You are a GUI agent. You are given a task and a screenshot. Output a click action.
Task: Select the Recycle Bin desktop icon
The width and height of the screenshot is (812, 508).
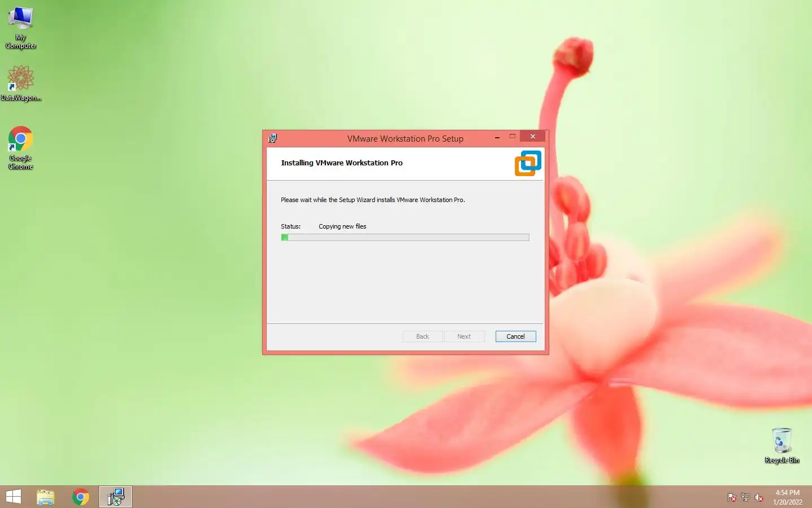782,445
